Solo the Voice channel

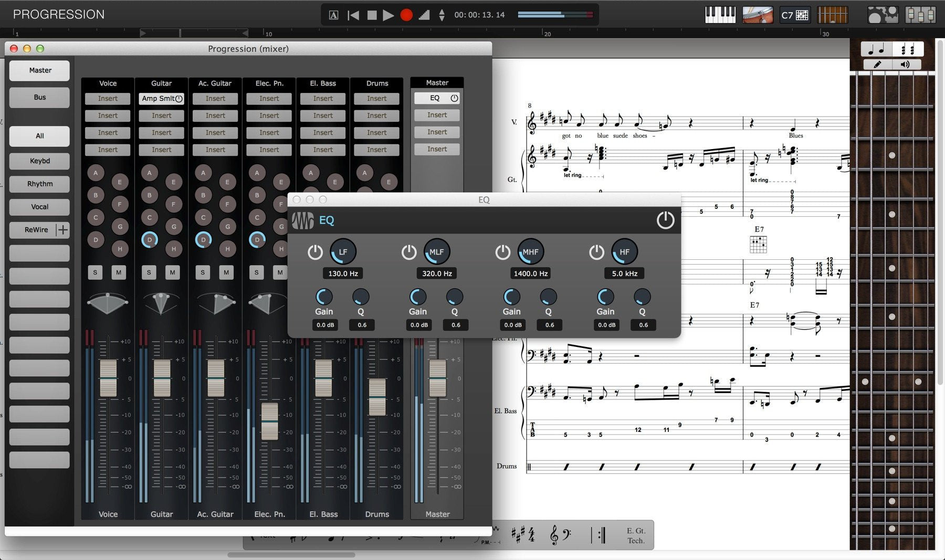pyautogui.click(x=95, y=272)
